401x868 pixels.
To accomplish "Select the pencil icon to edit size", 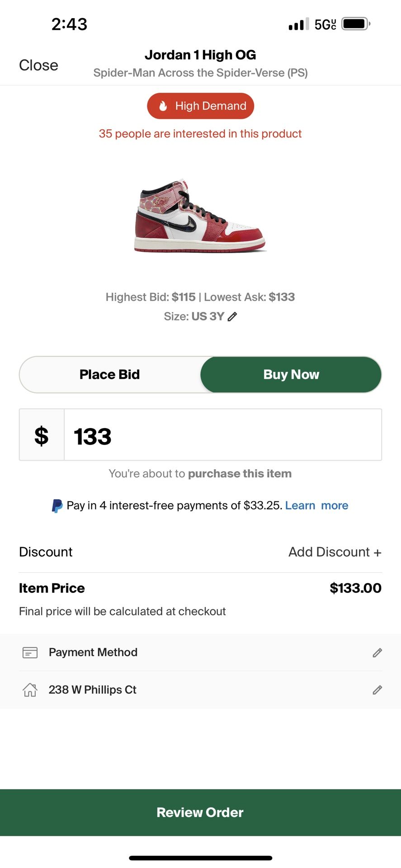I will pos(232,316).
